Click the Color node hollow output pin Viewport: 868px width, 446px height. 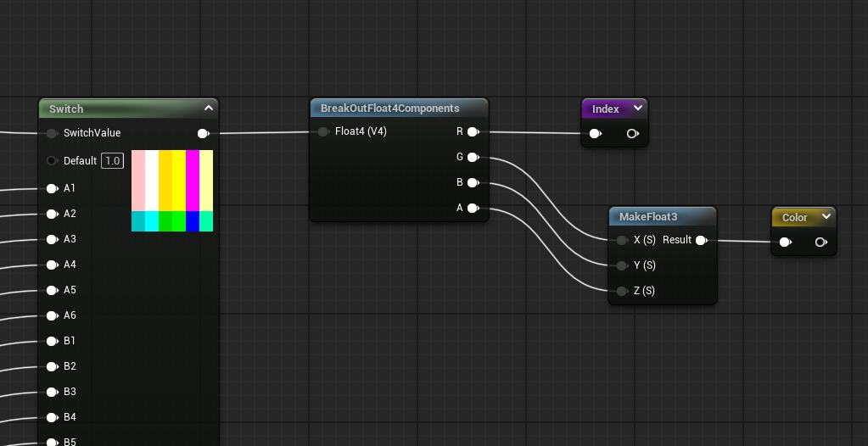click(821, 242)
